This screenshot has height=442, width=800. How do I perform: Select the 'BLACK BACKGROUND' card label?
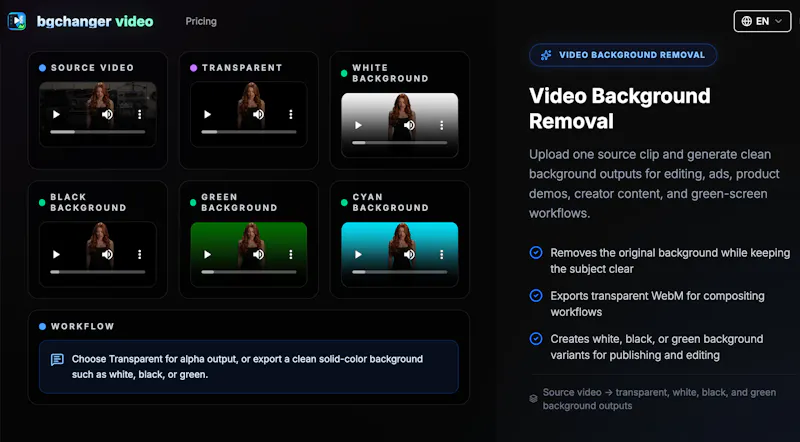pyautogui.click(x=88, y=202)
